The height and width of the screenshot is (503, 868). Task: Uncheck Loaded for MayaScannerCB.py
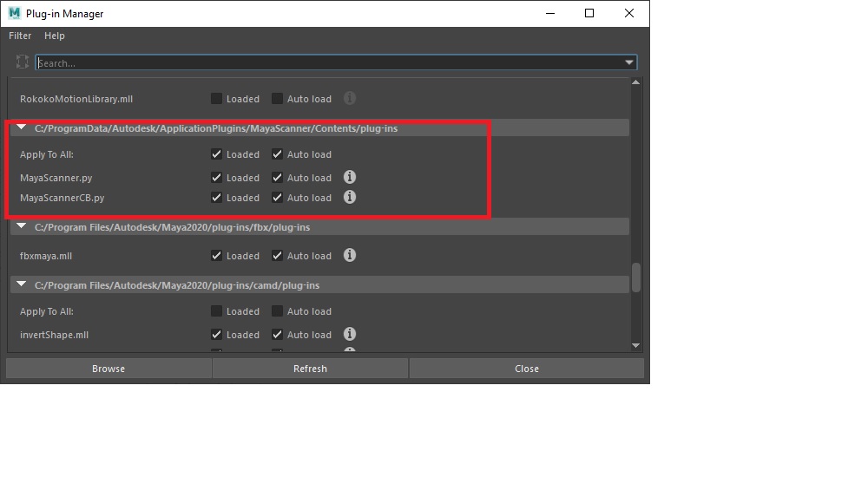[216, 198]
